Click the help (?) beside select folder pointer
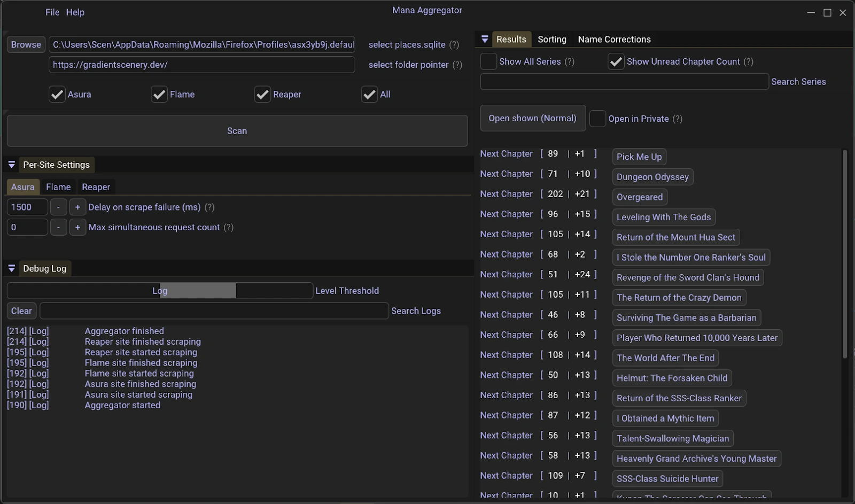 click(x=457, y=65)
